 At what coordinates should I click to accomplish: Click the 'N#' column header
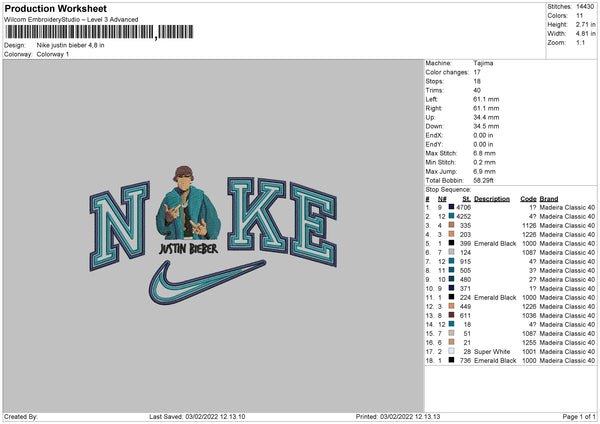[x=442, y=199]
